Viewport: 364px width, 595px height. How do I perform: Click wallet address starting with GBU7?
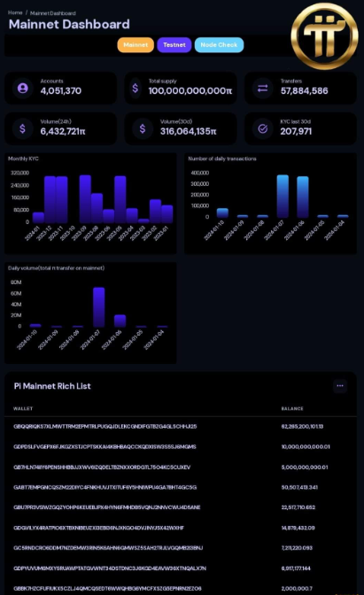(107, 507)
